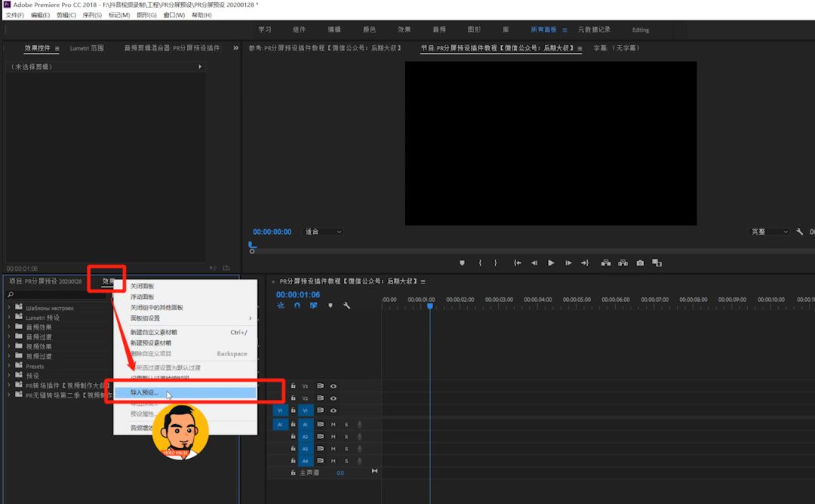The width and height of the screenshot is (815, 504).
Task: Click the Add Marker icon in Program monitor
Action: tap(462, 263)
